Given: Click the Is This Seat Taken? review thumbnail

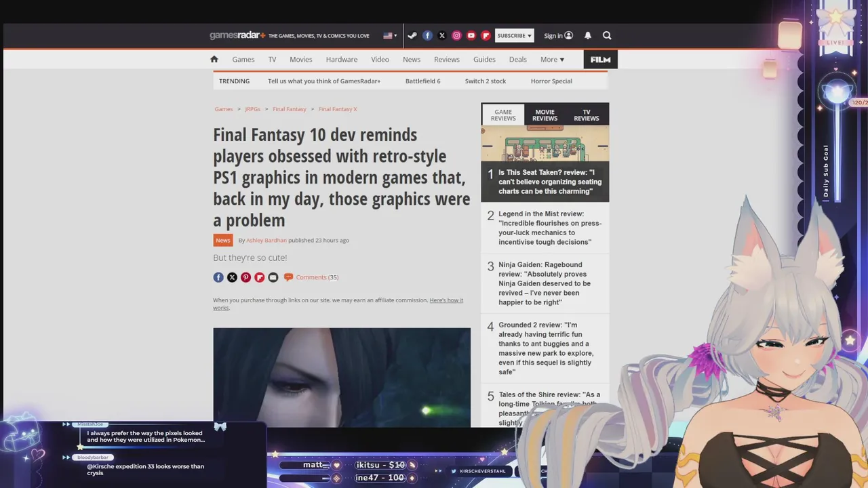Looking at the screenshot, I should coord(545,144).
